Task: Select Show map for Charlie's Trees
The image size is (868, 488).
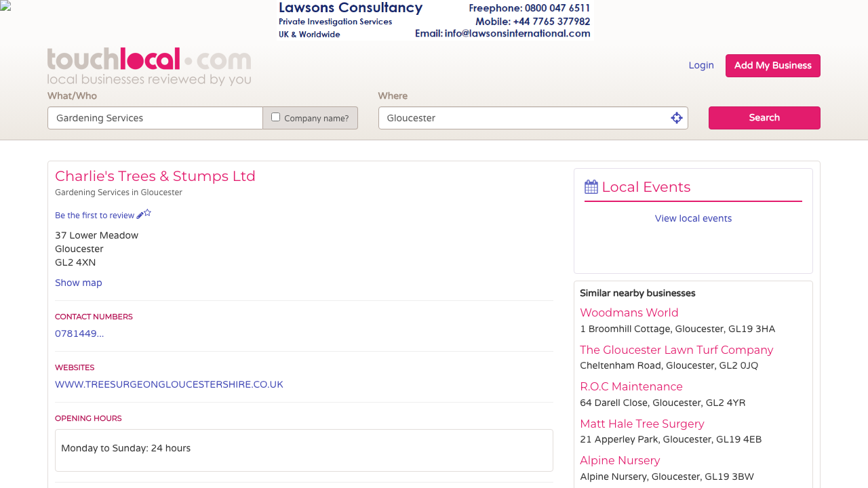Action: tap(78, 283)
